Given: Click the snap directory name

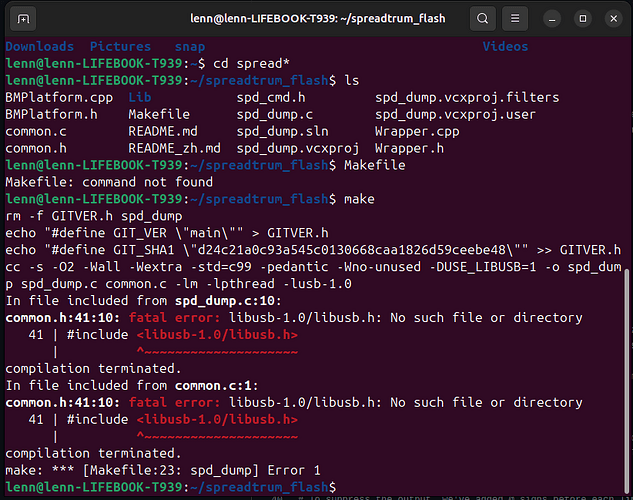Looking at the screenshot, I should 190,47.
